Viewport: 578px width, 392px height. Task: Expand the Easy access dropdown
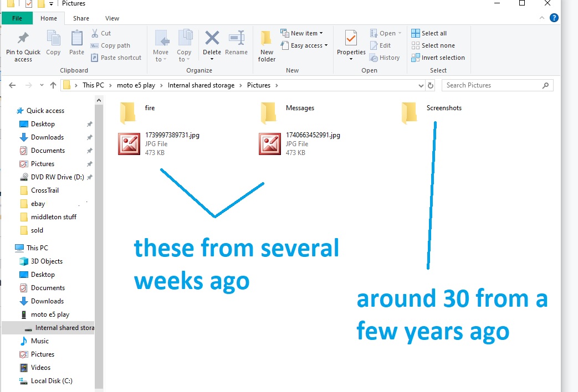pyautogui.click(x=309, y=45)
